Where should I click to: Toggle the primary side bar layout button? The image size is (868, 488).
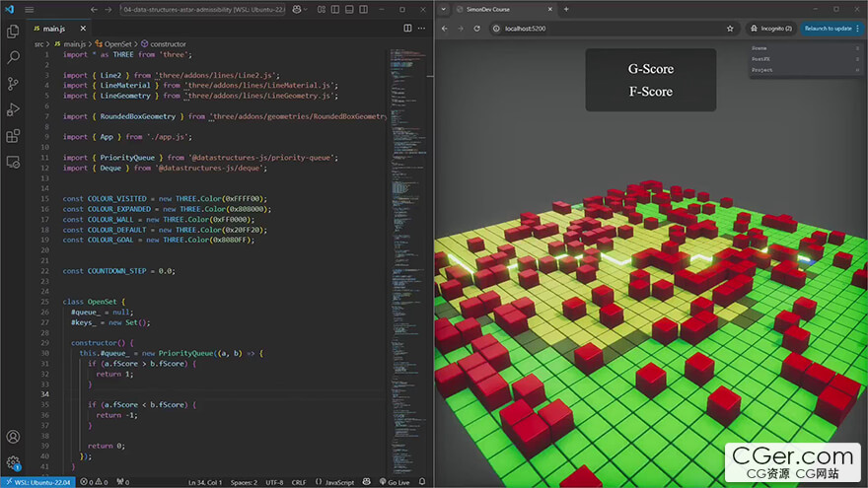click(333, 9)
